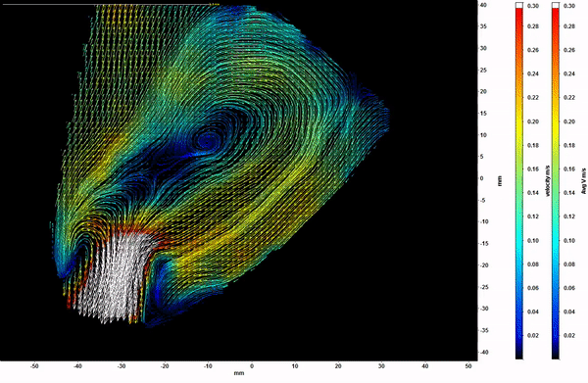The image size is (588, 383).
Task: Click the 'mm' label beside the y-axis
Action: coord(499,181)
